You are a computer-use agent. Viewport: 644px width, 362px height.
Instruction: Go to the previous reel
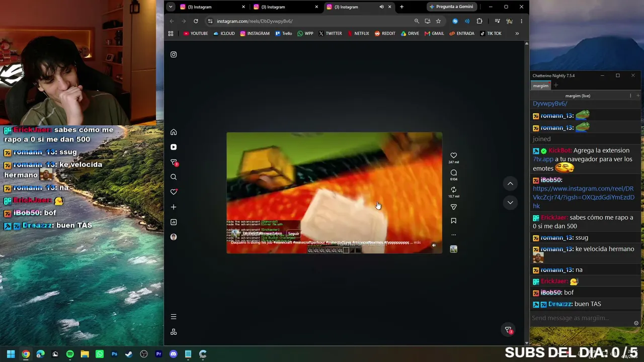(x=510, y=184)
